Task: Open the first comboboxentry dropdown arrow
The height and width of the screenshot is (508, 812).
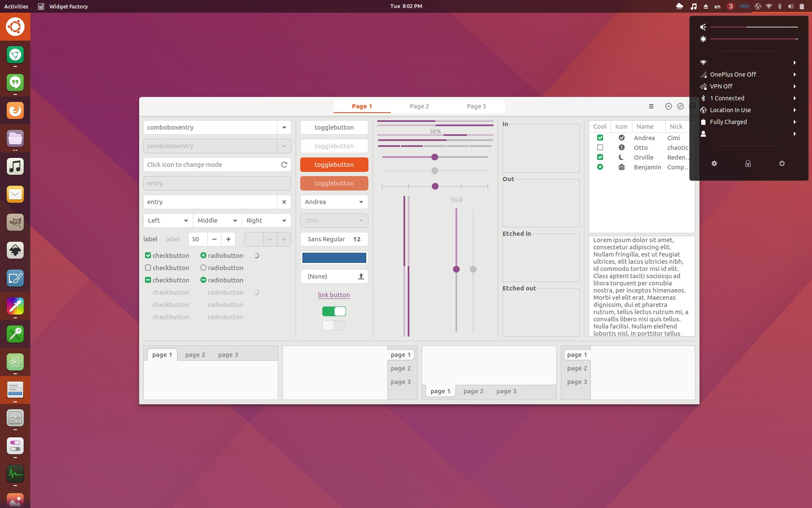Action: [284, 127]
